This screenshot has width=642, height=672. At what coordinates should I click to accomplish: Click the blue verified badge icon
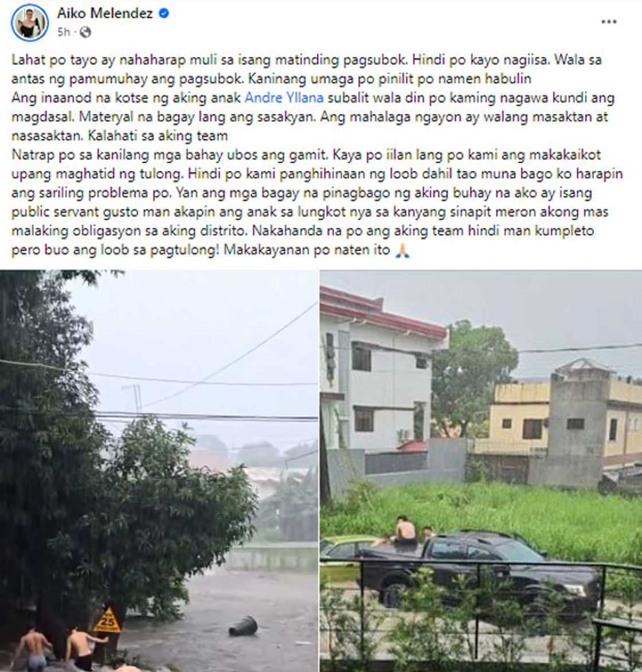(164, 13)
